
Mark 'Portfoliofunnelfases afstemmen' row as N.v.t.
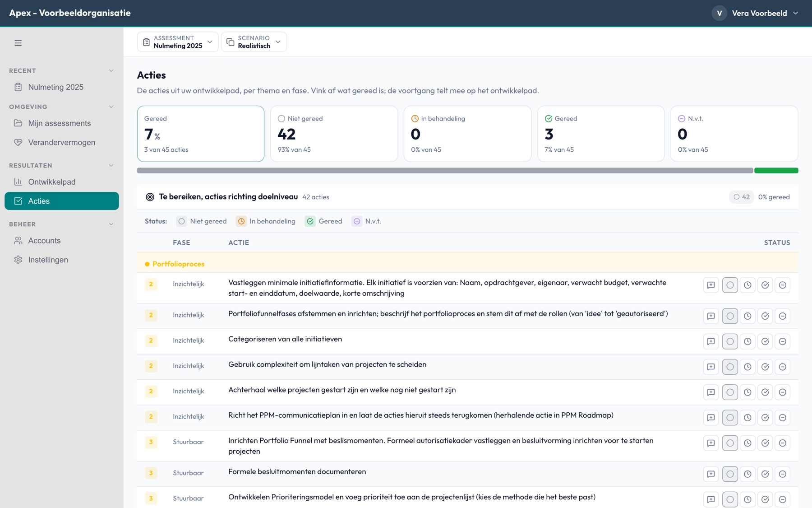tap(783, 316)
